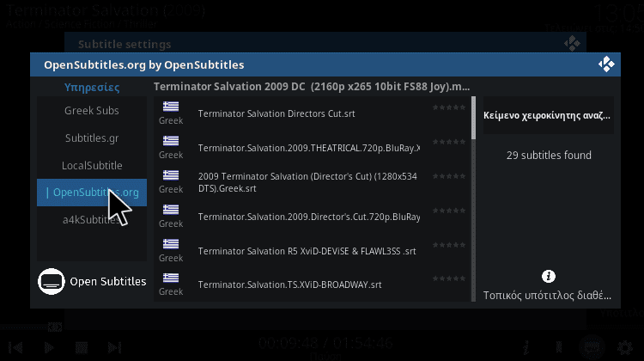Image resolution: width=644 pixels, height=361 pixels.
Task: Select the Greek Subs service
Action: [92, 111]
